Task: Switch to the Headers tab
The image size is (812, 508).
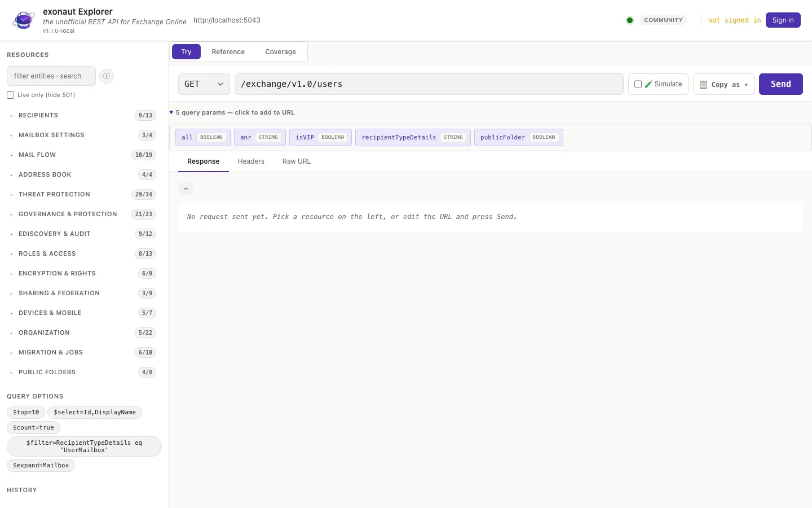Action: click(x=251, y=161)
